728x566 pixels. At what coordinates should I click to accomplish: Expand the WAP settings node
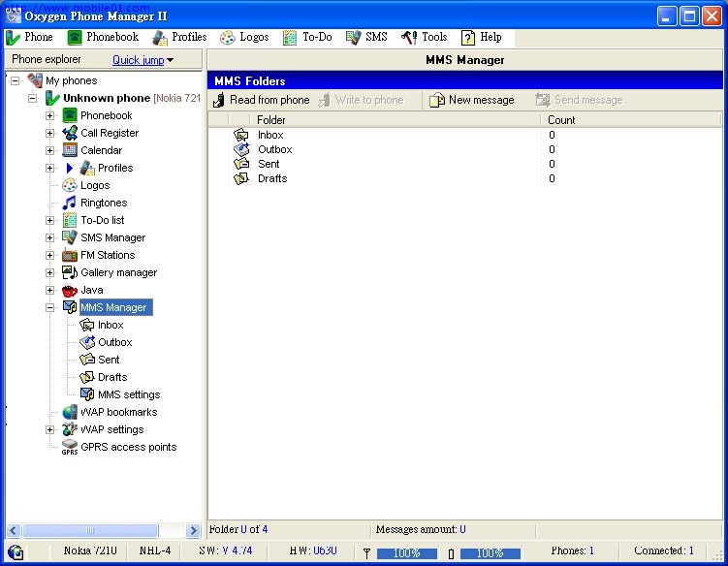49,430
